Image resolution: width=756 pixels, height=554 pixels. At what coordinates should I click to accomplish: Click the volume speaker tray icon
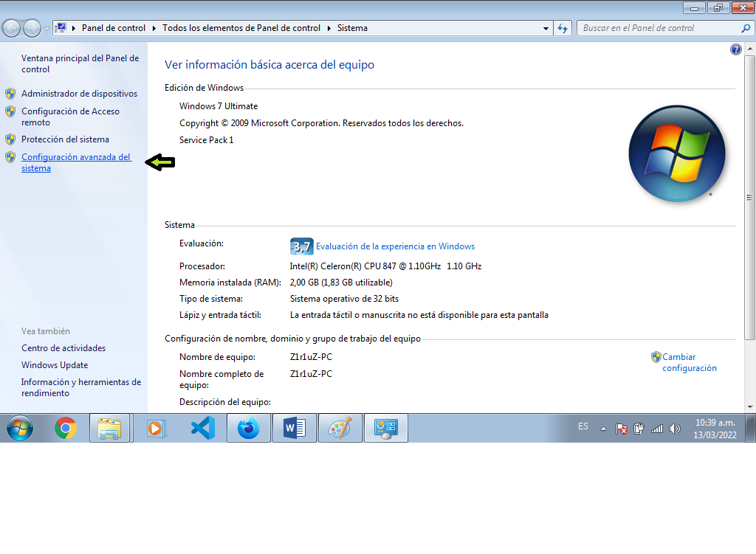pos(675,429)
